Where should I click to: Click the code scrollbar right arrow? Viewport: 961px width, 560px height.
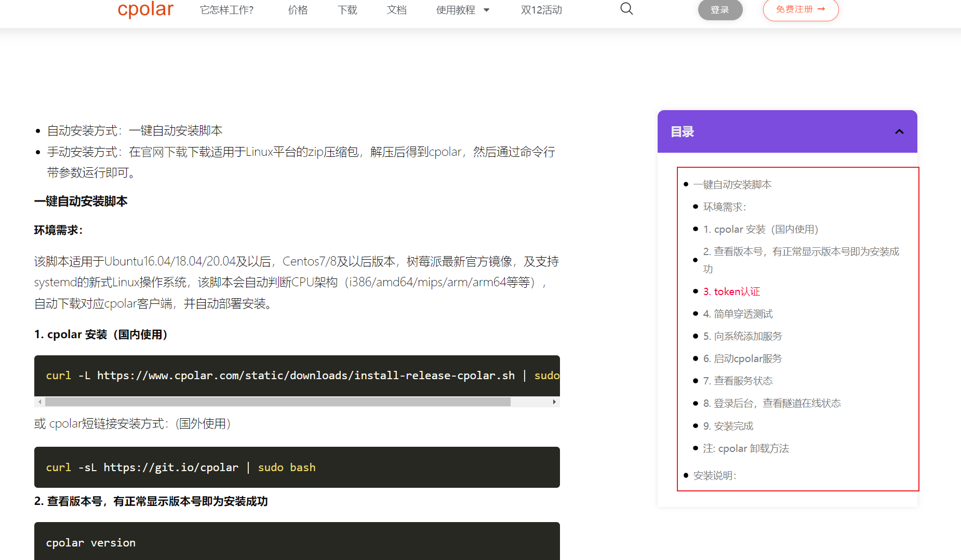pyautogui.click(x=554, y=402)
